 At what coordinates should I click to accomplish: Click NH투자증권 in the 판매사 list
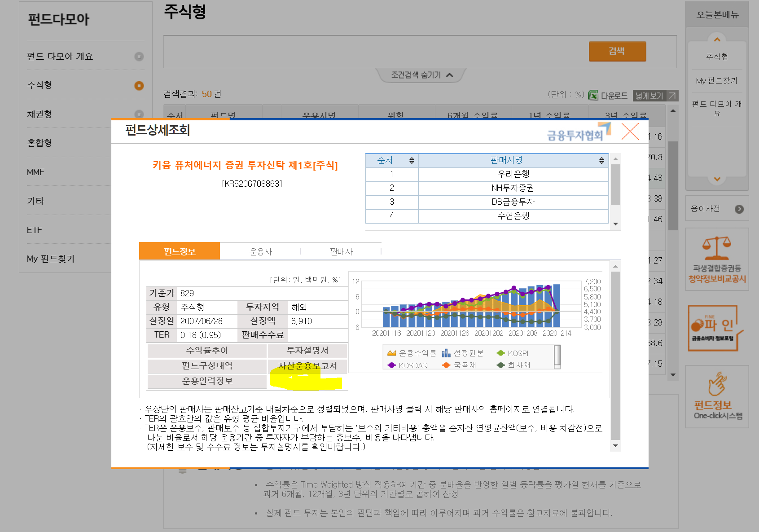(x=513, y=188)
